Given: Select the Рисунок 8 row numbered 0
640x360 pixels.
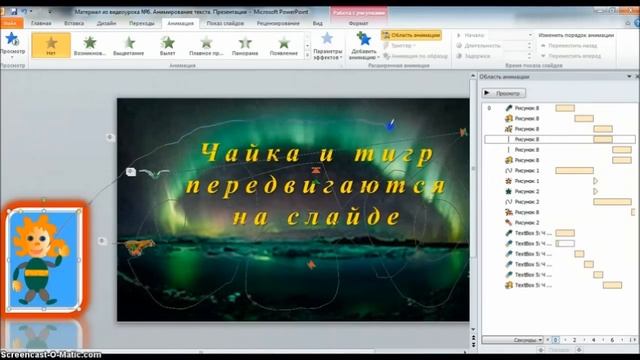Looking at the screenshot, I should (x=560, y=108).
